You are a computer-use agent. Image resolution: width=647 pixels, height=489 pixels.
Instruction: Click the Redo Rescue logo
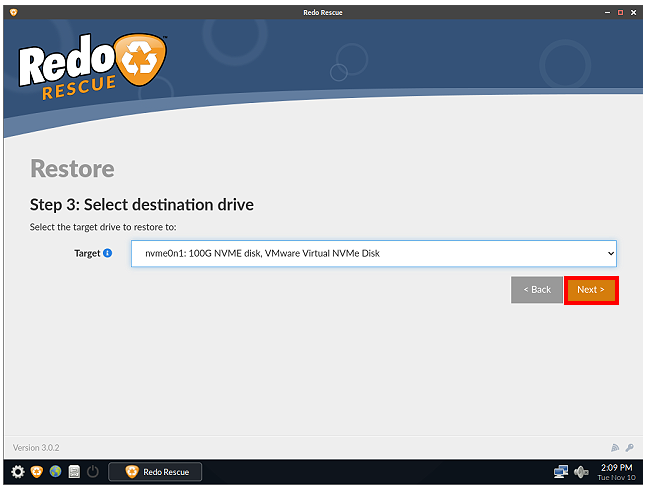pyautogui.click(x=93, y=66)
